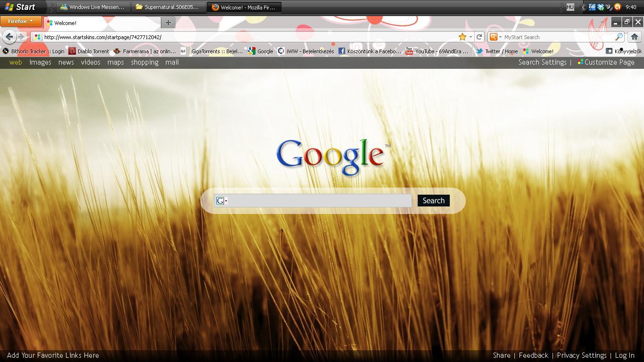Select the web search category
Image resolution: width=644 pixels, height=362 pixels.
[16, 62]
